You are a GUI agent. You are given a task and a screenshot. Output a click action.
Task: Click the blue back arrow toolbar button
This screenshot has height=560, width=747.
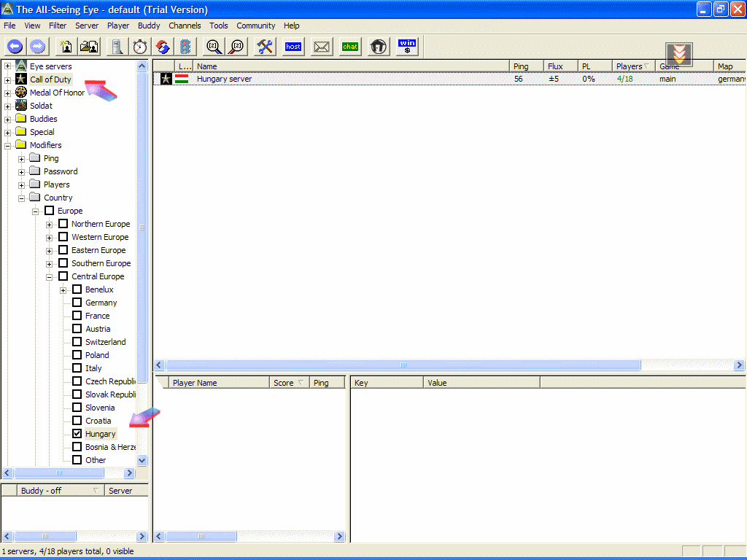15,47
